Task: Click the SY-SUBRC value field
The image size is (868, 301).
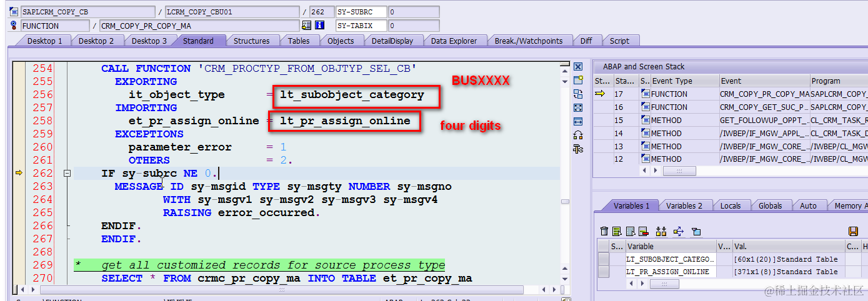Action: [x=413, y=12]
